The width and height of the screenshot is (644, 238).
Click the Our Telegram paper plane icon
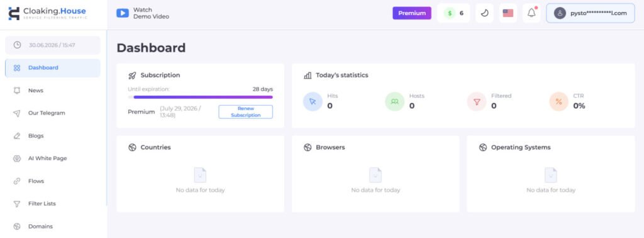(17, 113)
